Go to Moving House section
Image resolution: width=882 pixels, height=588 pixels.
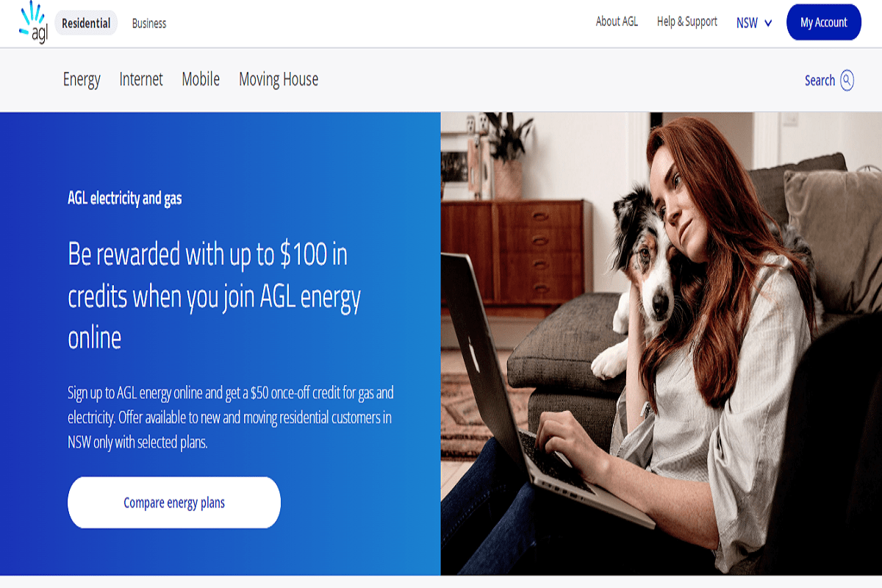pos(279,79)
